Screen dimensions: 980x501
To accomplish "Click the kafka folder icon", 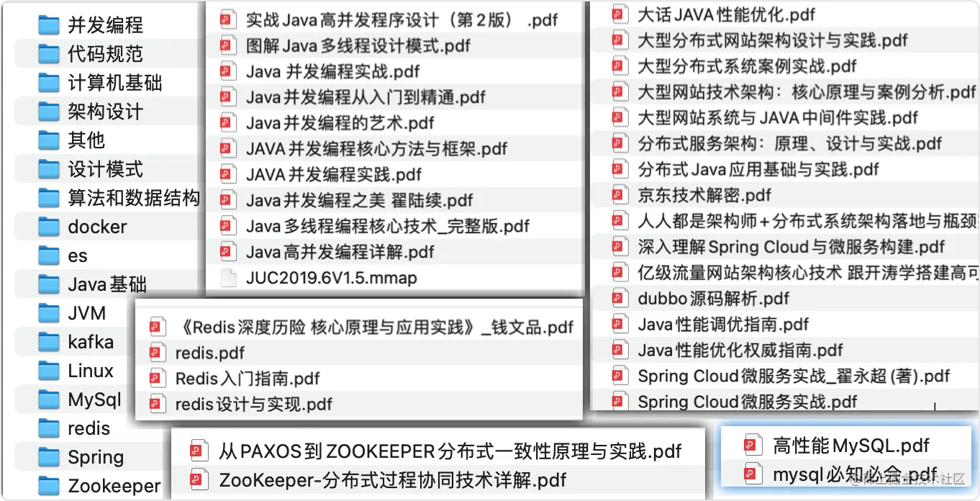I will coord(49,342).
